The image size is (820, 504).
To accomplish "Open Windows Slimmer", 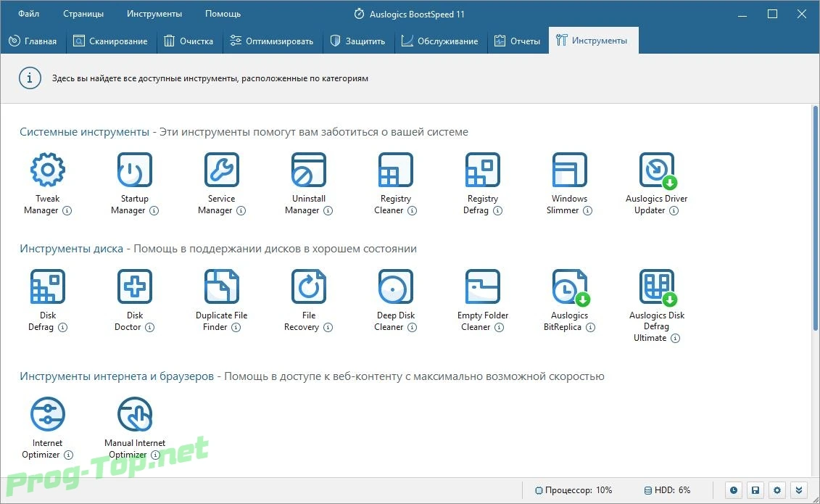I will 569,170.
